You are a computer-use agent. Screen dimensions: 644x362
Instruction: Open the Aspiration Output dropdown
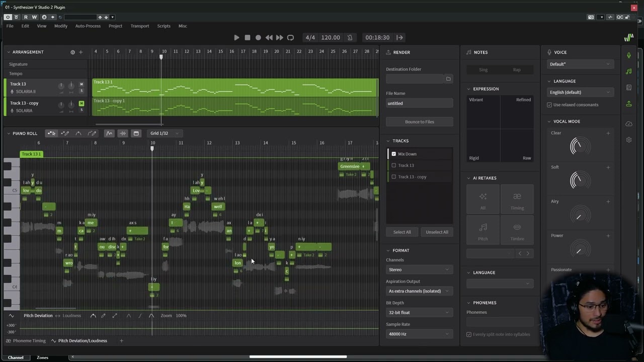[419, 291]
